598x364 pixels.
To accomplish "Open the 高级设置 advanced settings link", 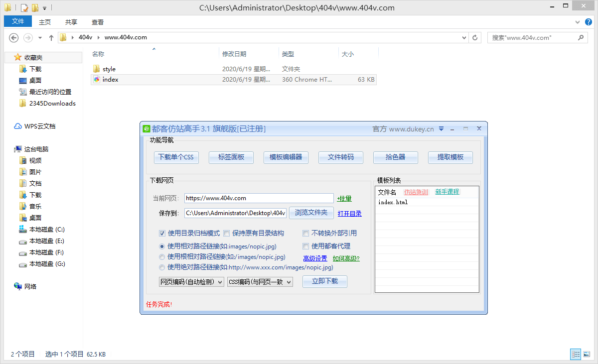I will (x=316, y=257).
